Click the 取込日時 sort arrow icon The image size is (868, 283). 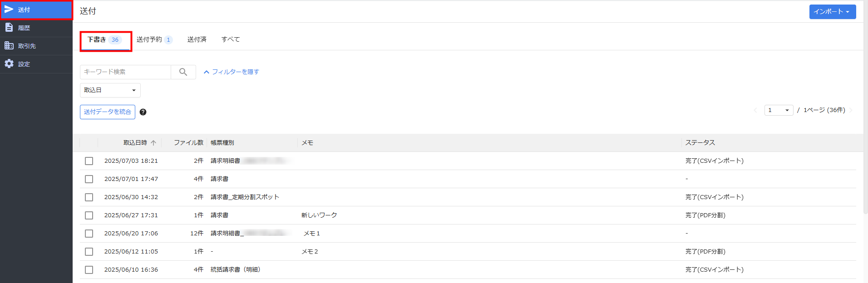coord(153,143)
